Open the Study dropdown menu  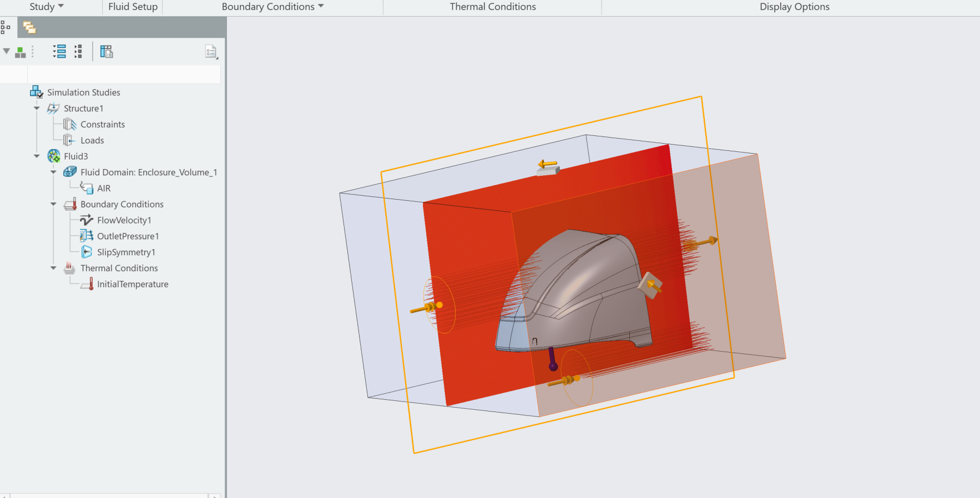(x=47, y=7)
